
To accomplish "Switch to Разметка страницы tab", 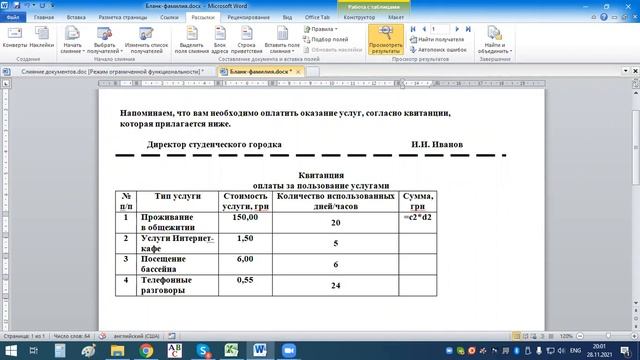I will coord(122,18).
